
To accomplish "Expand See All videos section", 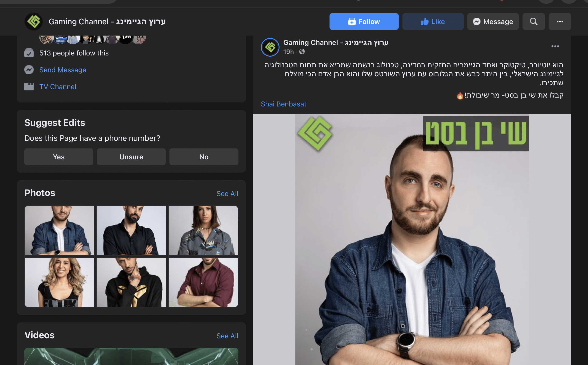I will [x=227, y=335].
